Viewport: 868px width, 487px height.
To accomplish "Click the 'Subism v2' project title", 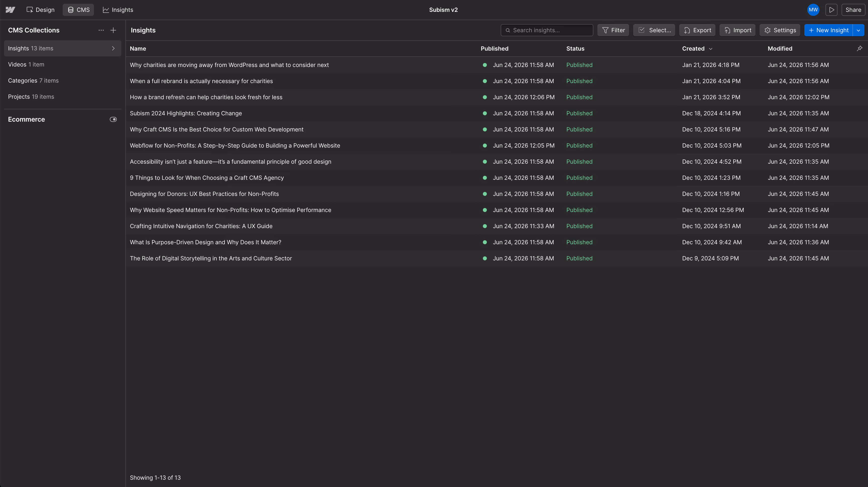I will [443, 10].
